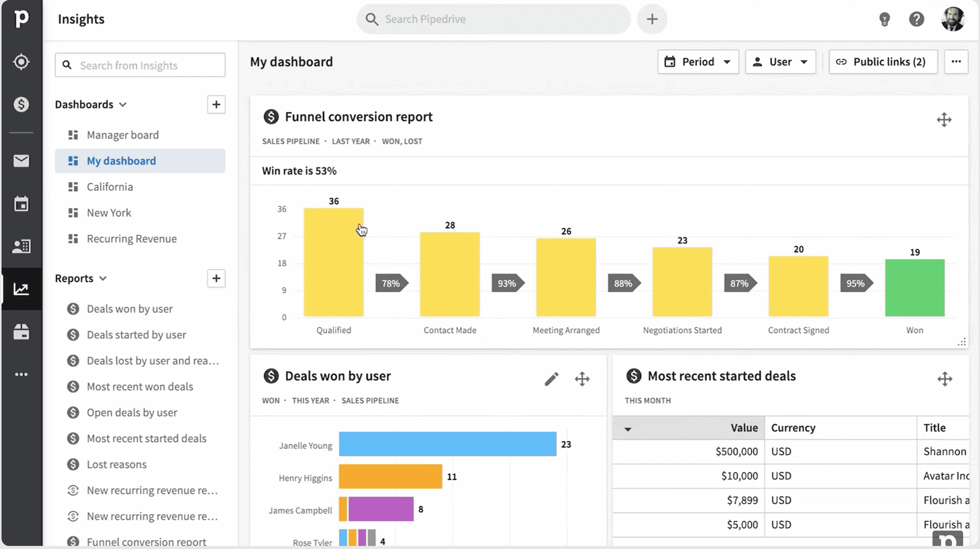Image resolution: width=980 pixels, height=549 pixels.
Task: Click the add new item plus icon top bar
Action: [652, 19]
